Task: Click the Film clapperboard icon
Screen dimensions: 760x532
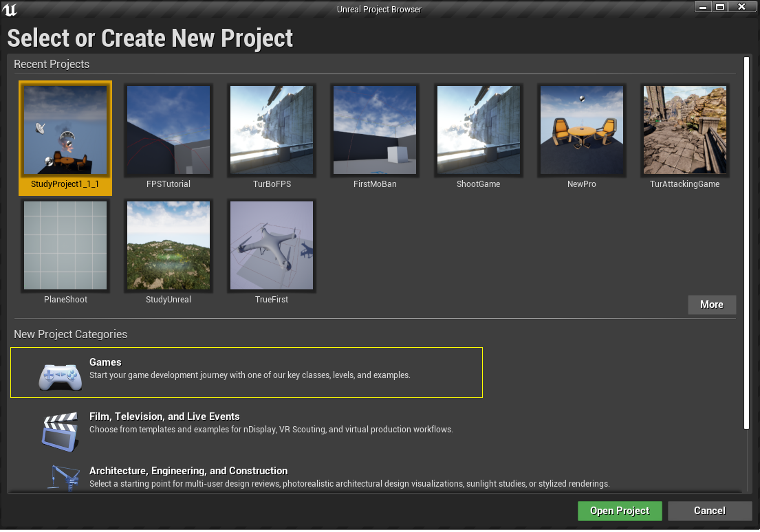Action: (x=60, y=432)
